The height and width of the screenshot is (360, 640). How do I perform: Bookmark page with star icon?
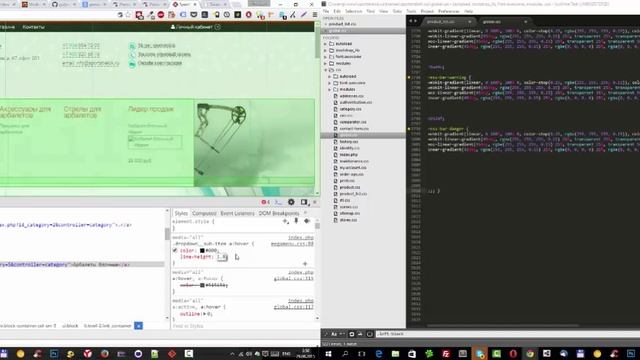pos(128,15)
